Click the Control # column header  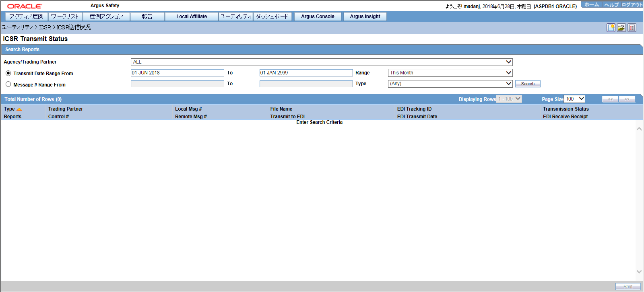58,117
